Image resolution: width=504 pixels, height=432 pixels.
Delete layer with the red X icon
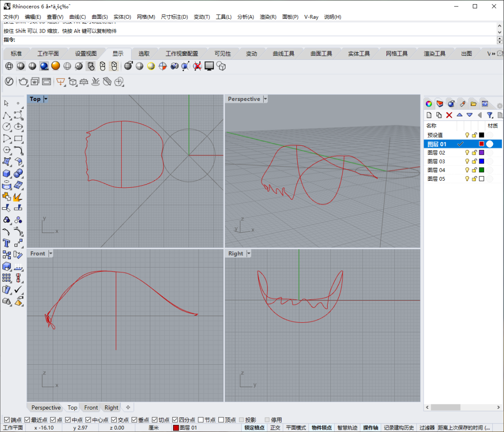(449, 115)
